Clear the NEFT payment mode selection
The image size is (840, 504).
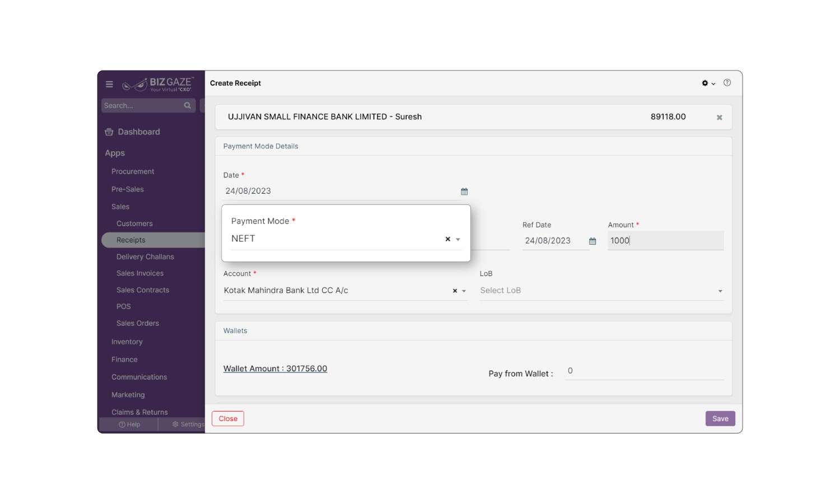tap(447, 239)
